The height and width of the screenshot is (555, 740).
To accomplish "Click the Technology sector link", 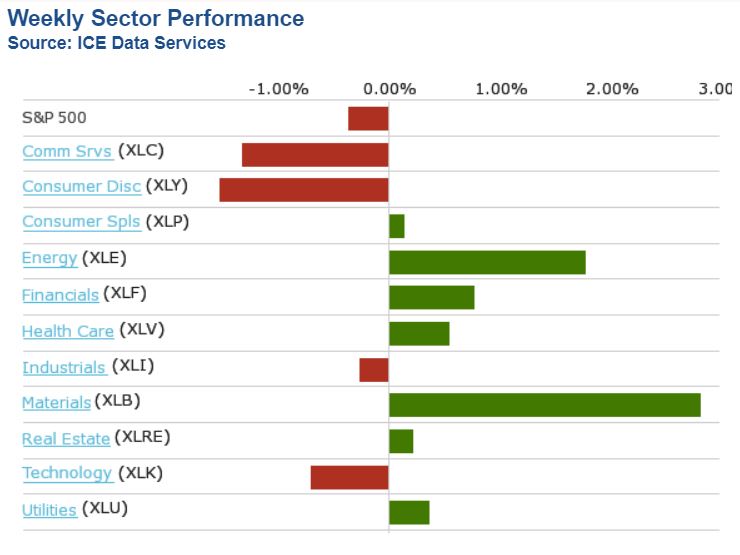I will click(x=67, y=473).
